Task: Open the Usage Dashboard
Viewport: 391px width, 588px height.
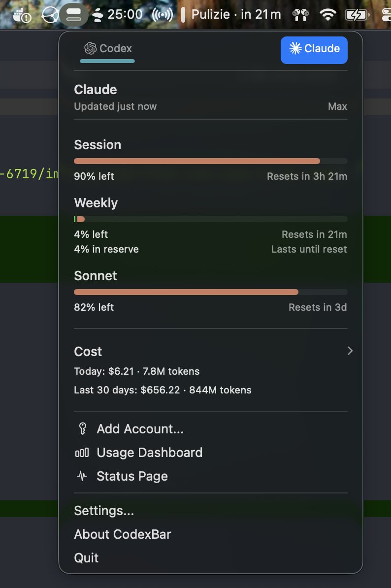Action: click(x=150, y=453)
